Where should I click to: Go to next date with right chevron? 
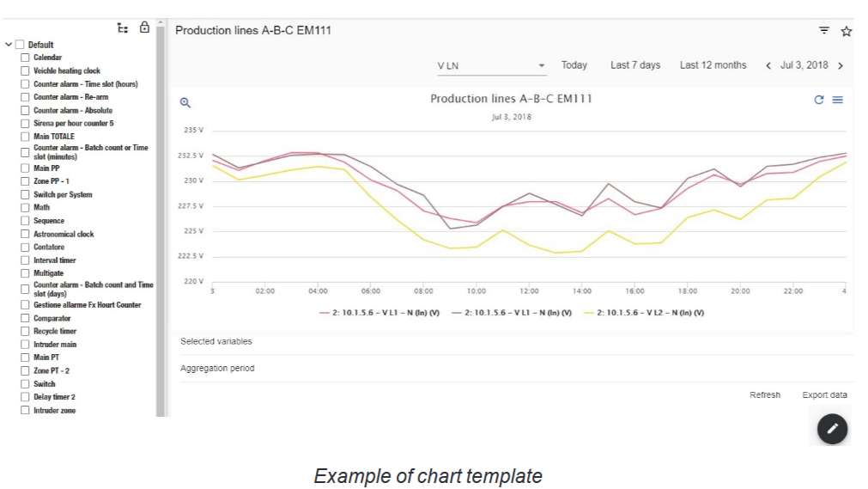[x=841, y=65]
